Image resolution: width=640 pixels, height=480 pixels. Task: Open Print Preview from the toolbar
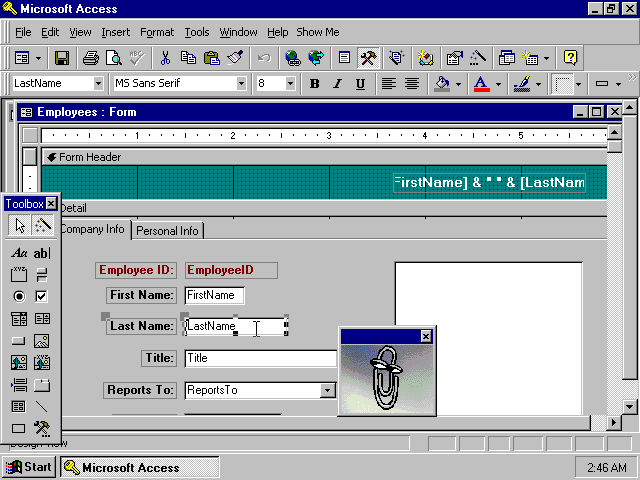114,58
